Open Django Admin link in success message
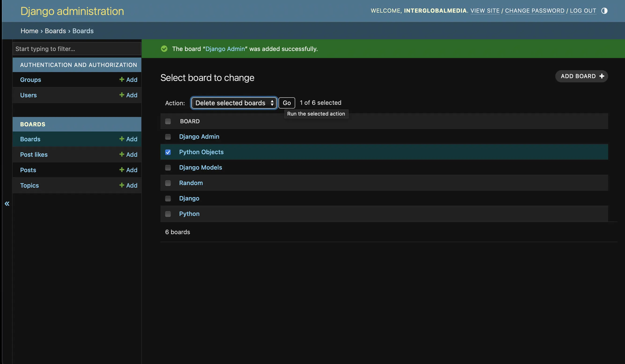 [x=225, y=49]
